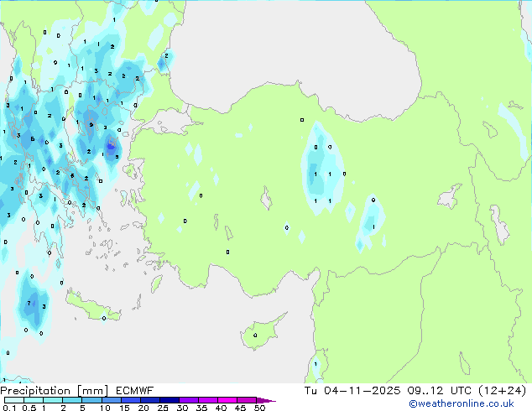Click the '30' legend scale label

point(182,408)
